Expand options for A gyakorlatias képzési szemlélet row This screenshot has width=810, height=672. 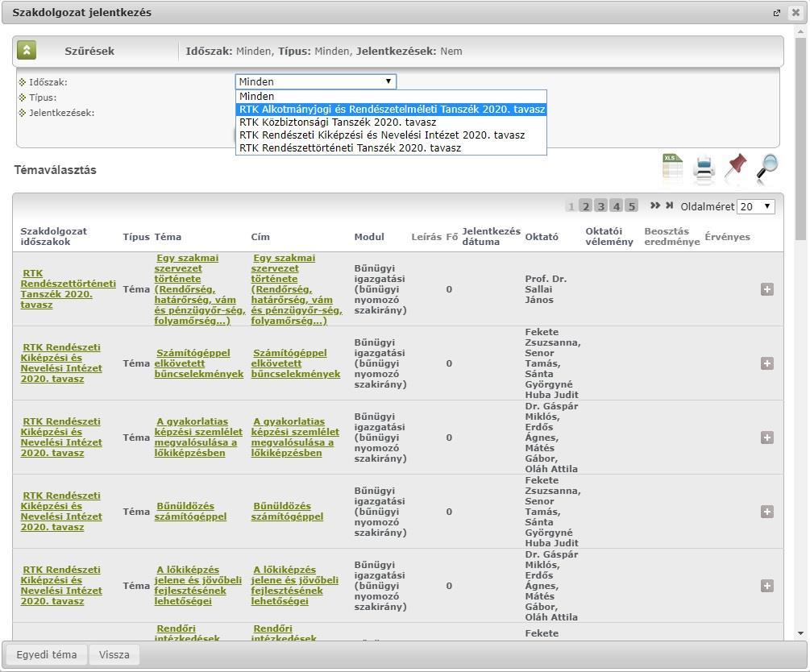tap(767, 438)
